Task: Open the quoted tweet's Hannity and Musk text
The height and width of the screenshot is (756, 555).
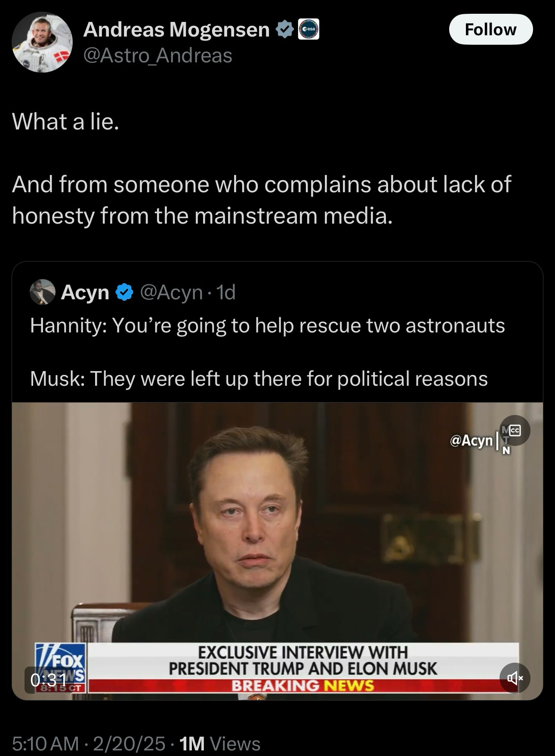Action: (267, 352)
